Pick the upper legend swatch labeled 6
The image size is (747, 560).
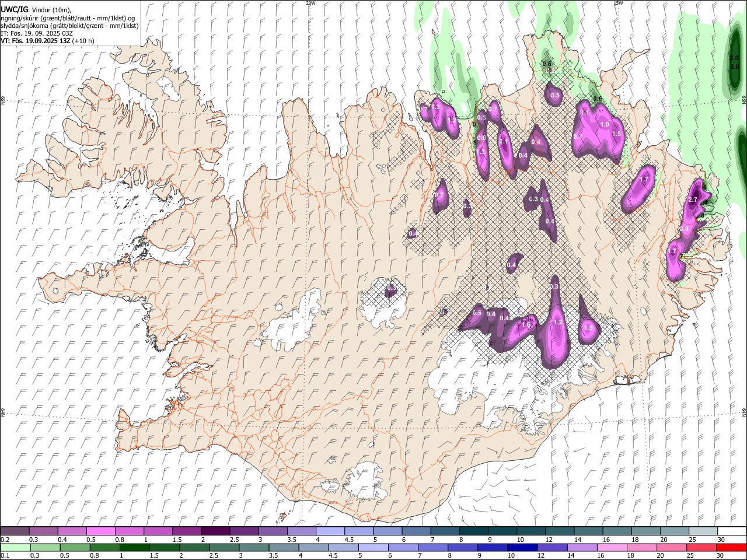click(x=416, y=531)
